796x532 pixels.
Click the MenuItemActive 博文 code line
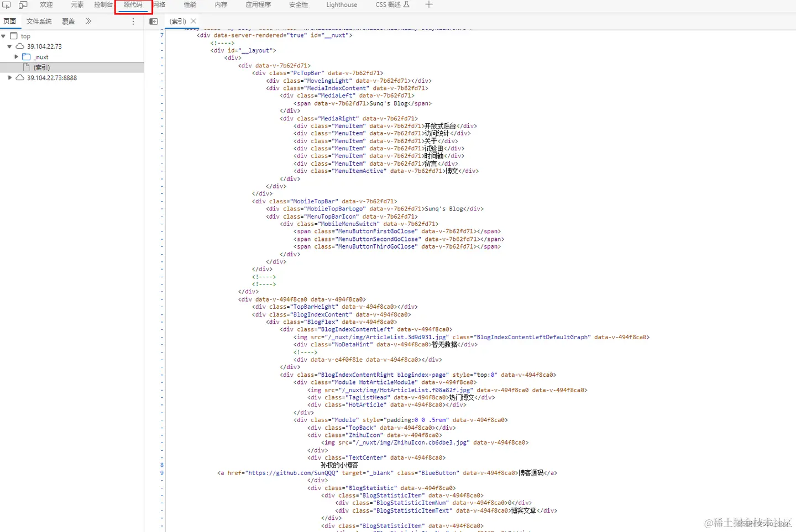(386, 171)
